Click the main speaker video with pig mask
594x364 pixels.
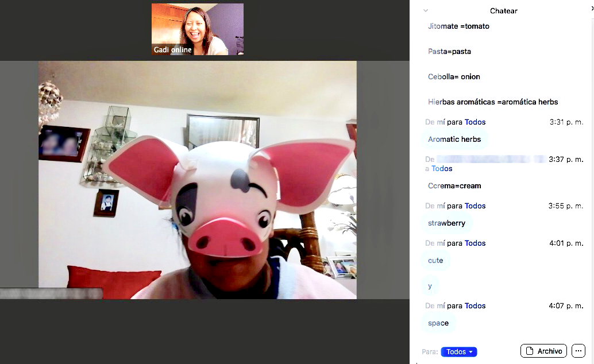point(198,180)
